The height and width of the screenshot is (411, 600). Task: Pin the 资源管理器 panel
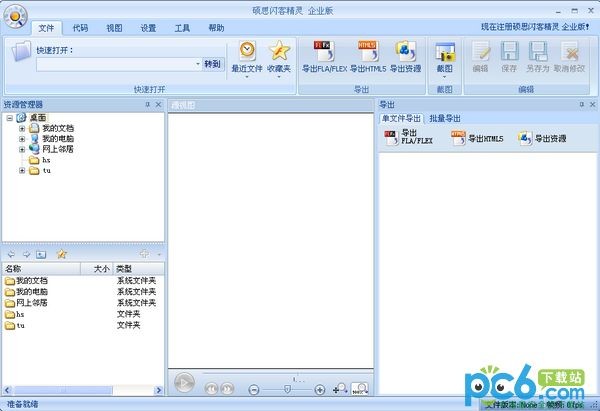point(148,104)
